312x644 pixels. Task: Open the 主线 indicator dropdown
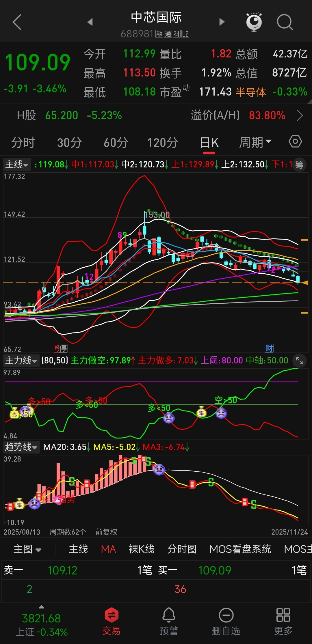pos(17,165)
